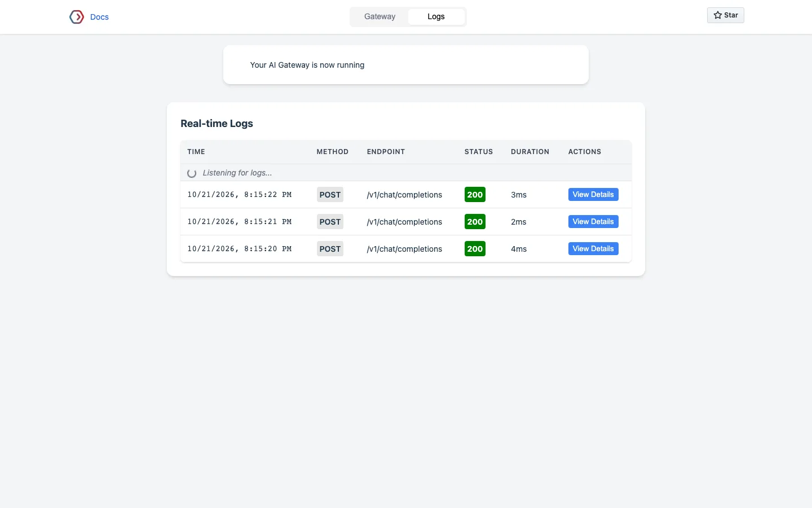Click endpoint /v1/chat/completions in 8:15:21 row
The width and height of the screenshot is (812, 508).
(x=404, y=222)
